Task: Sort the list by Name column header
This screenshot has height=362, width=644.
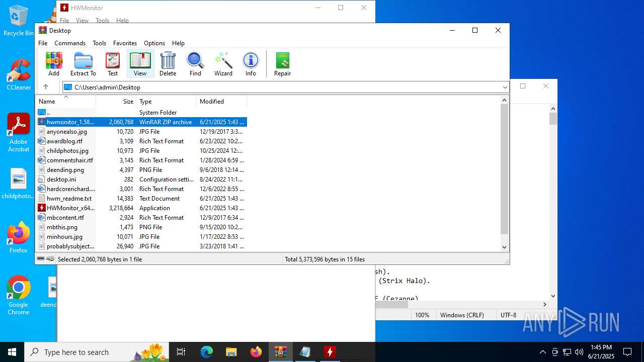Action: coord(65,102)
